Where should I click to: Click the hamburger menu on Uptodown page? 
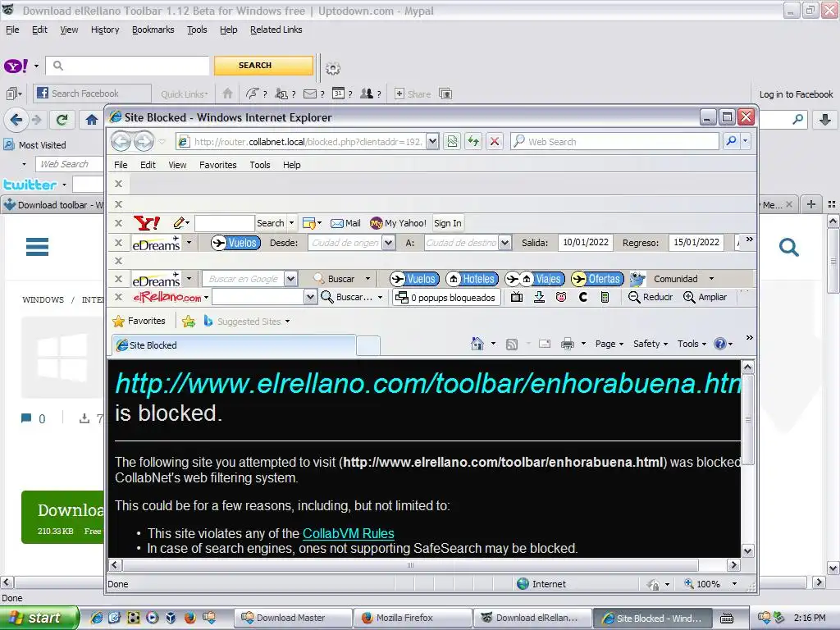[x=37, y=247]
